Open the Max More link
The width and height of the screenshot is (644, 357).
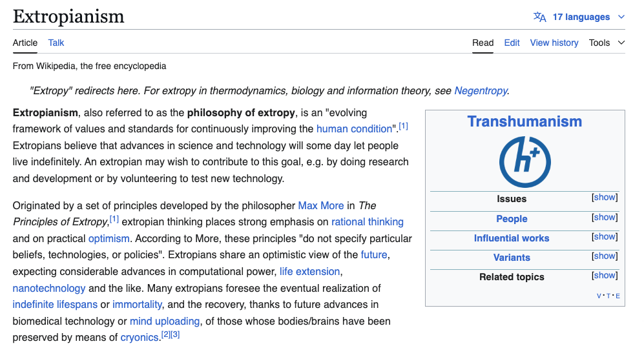(x=321, y=205)
